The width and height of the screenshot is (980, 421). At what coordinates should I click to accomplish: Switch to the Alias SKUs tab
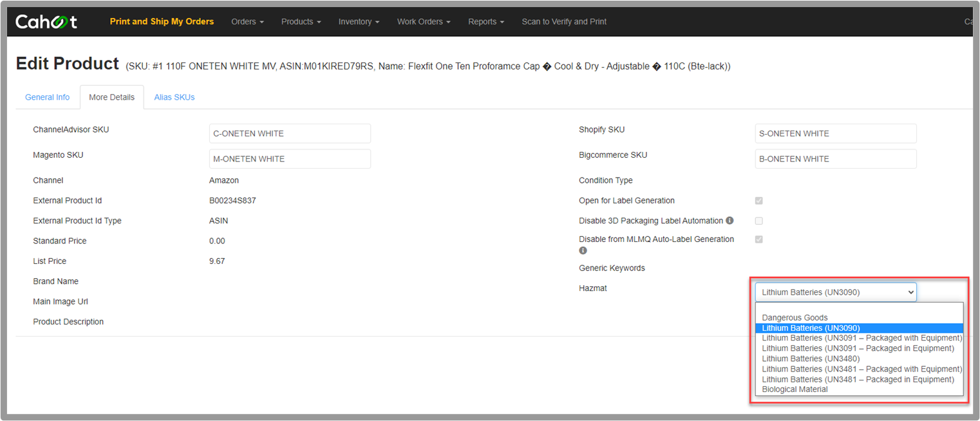click(174, 97)
